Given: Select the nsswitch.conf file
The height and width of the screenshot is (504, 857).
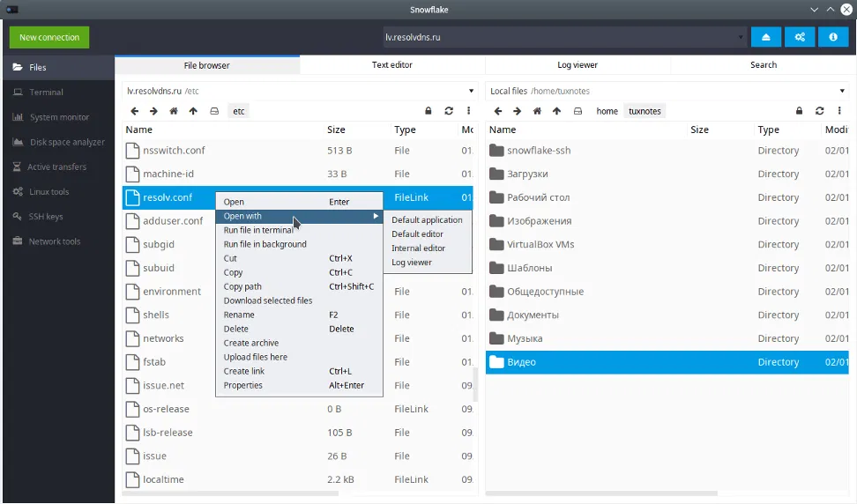Looking at the screenshot, I should [297, 151].
